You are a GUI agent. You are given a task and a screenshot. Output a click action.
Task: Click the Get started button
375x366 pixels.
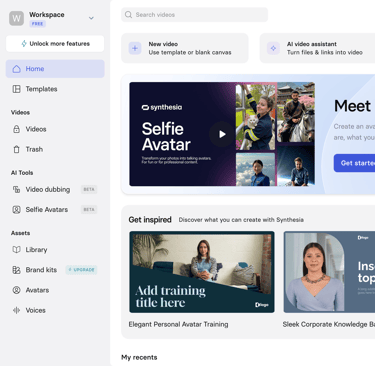point(354,163)
